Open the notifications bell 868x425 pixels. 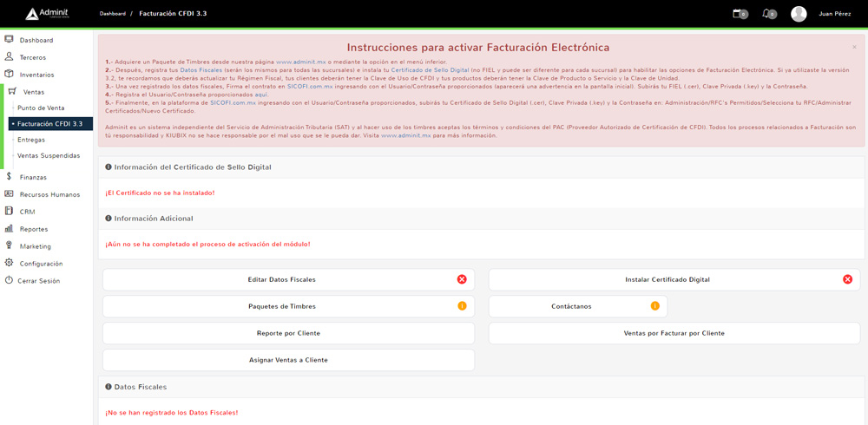coord(767,14)
